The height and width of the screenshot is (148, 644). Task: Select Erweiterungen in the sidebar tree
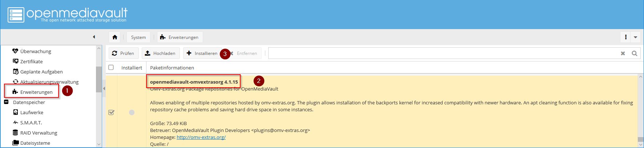36,92
